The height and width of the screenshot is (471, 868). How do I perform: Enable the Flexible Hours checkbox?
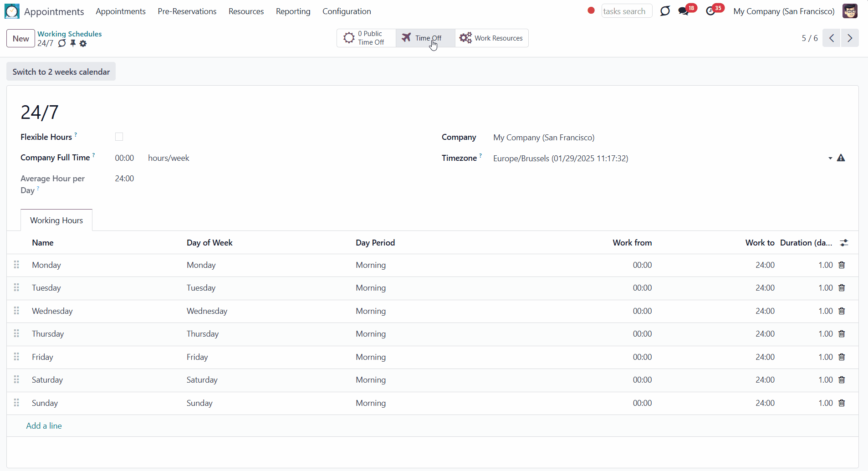point(119,137)
